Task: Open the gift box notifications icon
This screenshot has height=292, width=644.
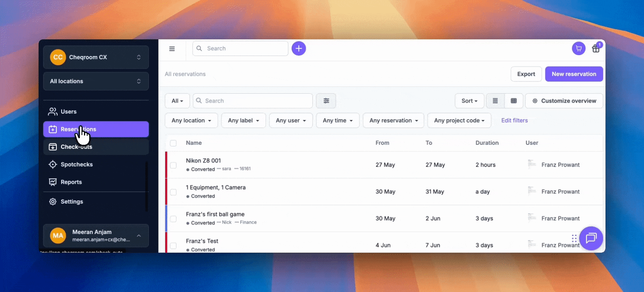Action: tap(596, 49)
